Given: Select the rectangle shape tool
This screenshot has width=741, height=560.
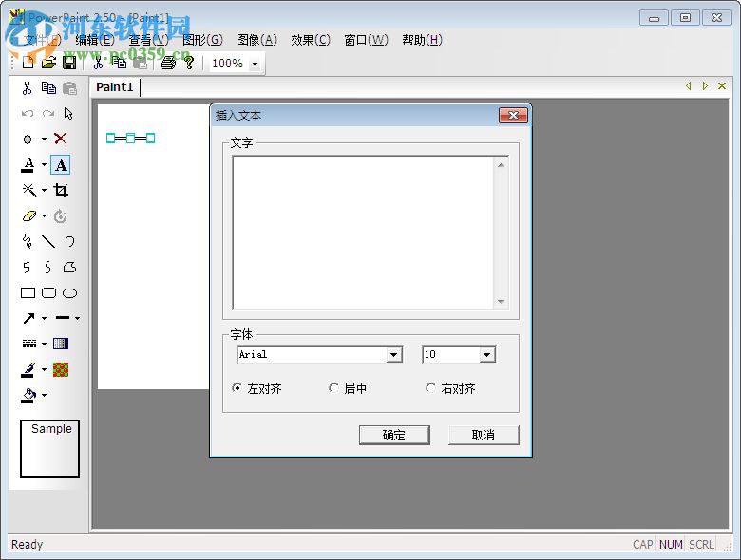Looking at the screenshot, I should [28, 293].
